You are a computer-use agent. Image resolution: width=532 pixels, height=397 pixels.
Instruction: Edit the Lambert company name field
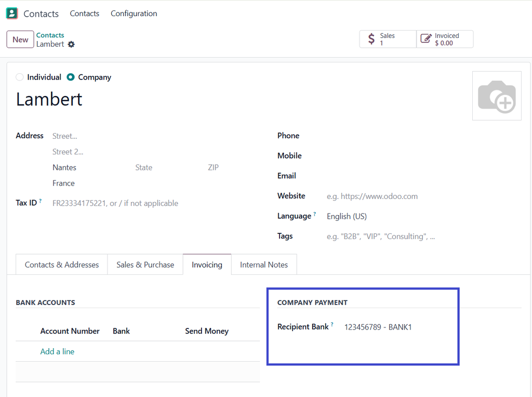click(x=49, y=99)
